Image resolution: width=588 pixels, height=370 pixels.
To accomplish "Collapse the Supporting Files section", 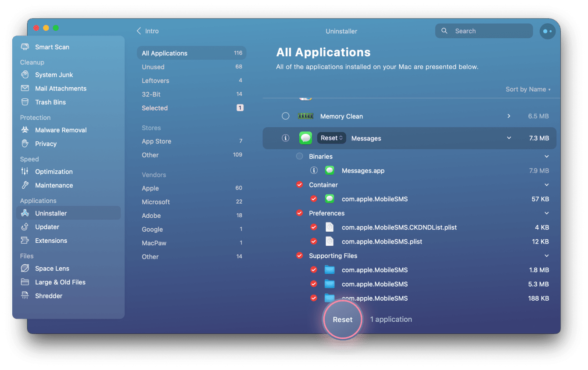I will click(x=547, y=255).
